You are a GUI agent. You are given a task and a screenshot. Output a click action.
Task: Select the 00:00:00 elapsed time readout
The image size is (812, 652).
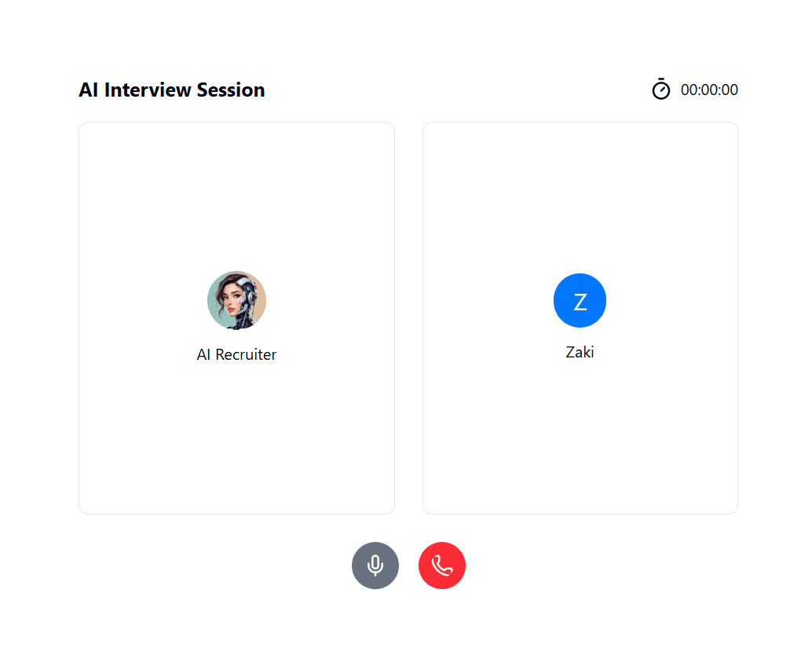pyautogui.click(x=709, y=90)
